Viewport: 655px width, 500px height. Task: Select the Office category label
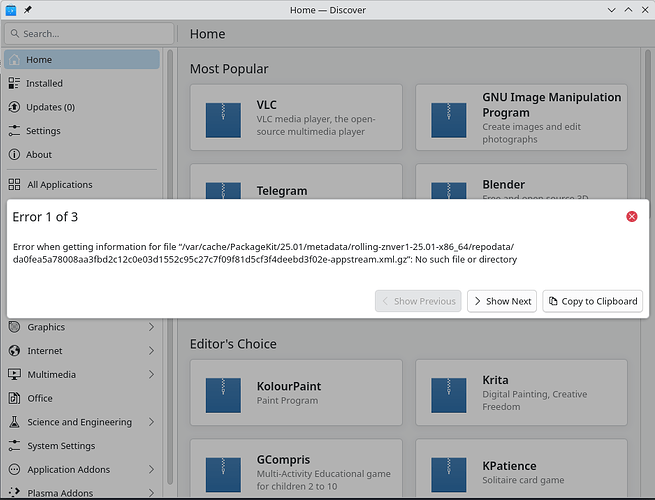pyautogui.click(x=40, y=398)
